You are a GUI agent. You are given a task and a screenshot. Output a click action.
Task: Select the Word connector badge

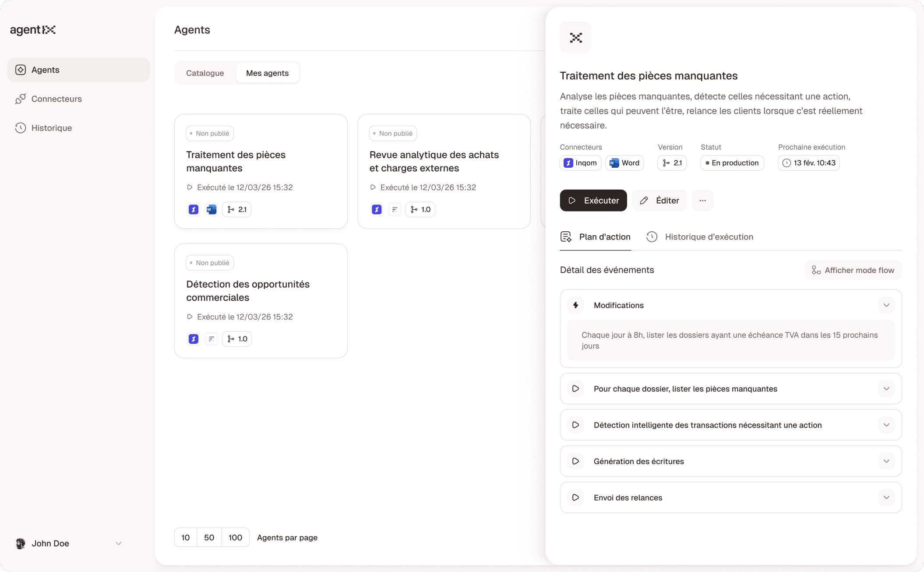click(624, 162)
